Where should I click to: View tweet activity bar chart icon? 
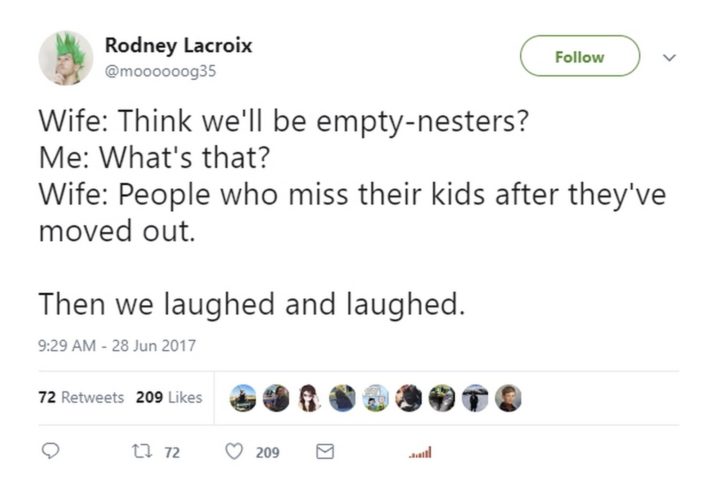(x=420, y=453)
